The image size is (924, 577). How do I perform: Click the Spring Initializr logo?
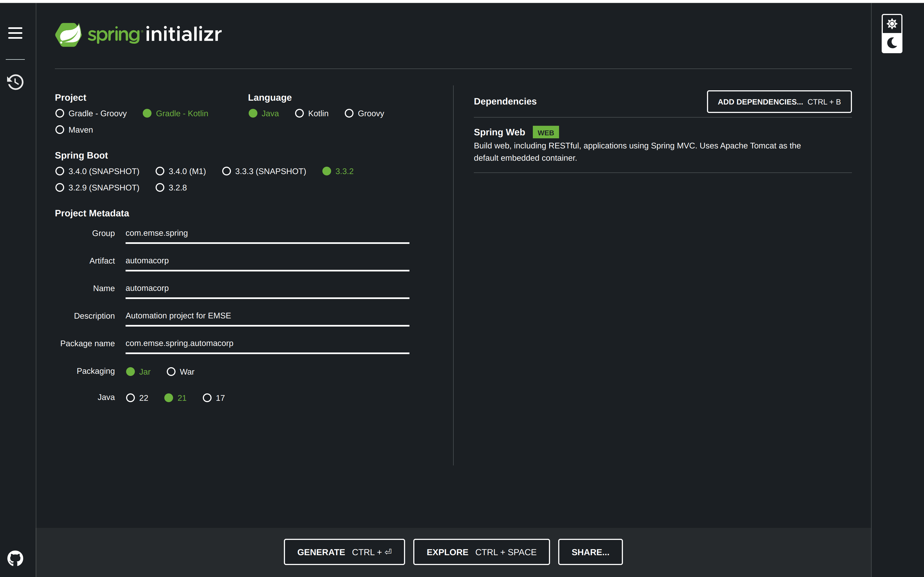[138, 34]
